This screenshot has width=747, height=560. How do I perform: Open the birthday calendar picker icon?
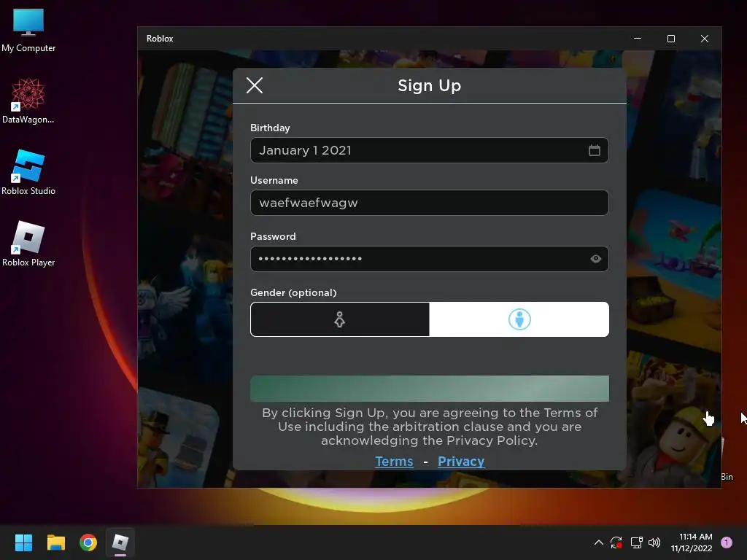click(x=594, y=150)
